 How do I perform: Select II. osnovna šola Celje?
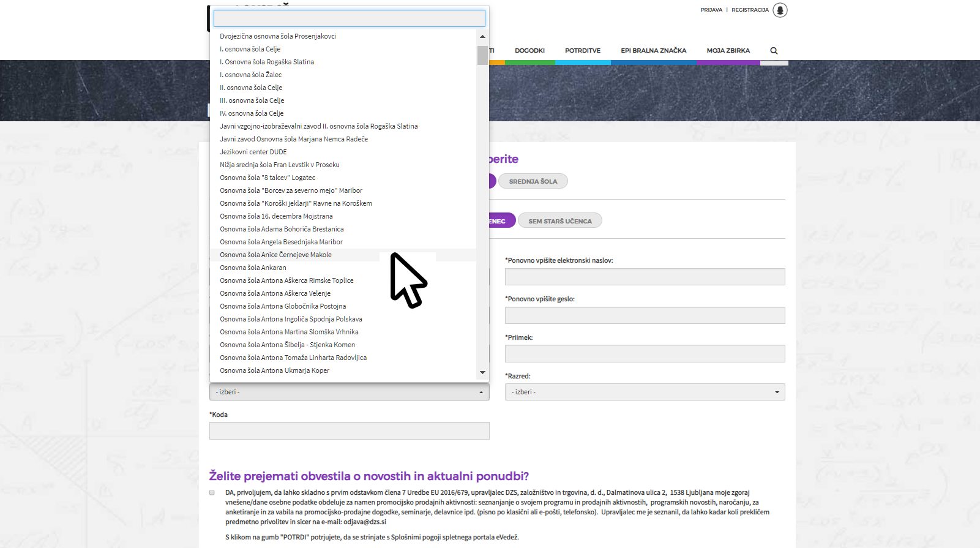point(343,88)
